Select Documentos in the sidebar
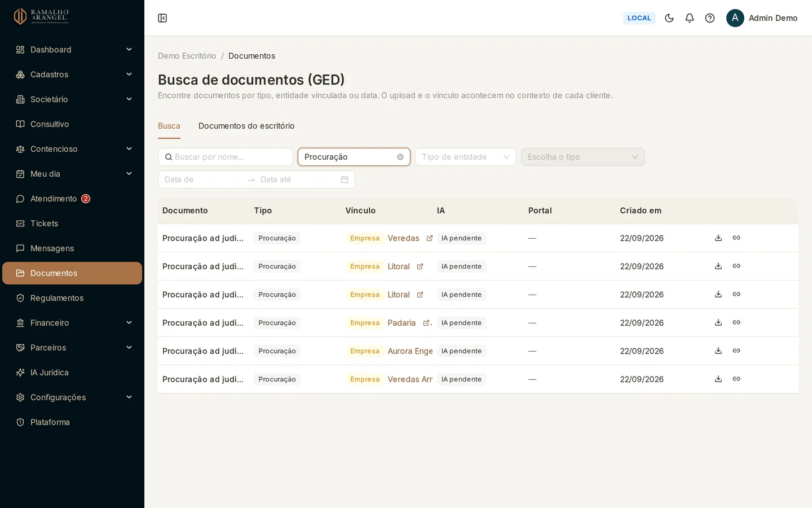The height and width of the screenshot is (508, 812). pyautogui.click(x=72, y=273)
